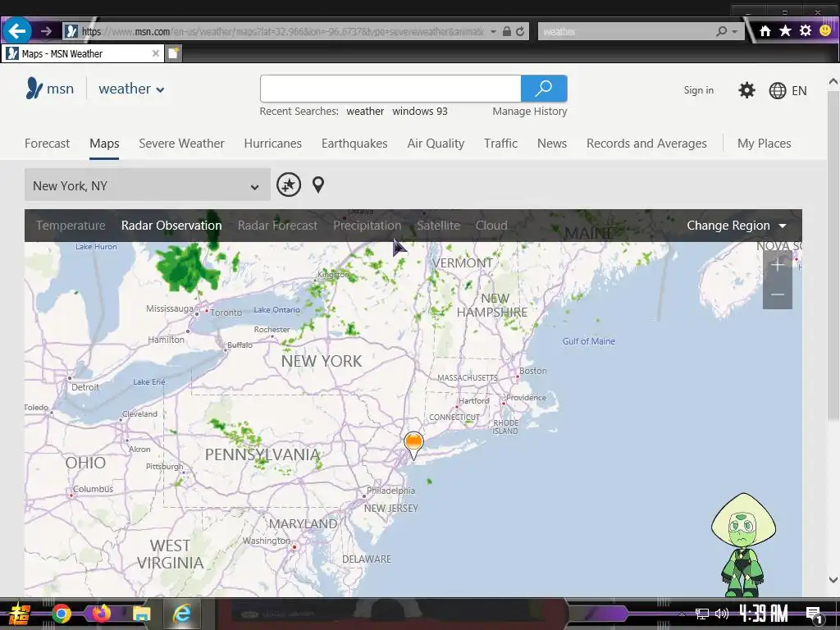This screenshot has width=840, height=630.
Task: Click the browser Home icon
Action: (765, 31)
